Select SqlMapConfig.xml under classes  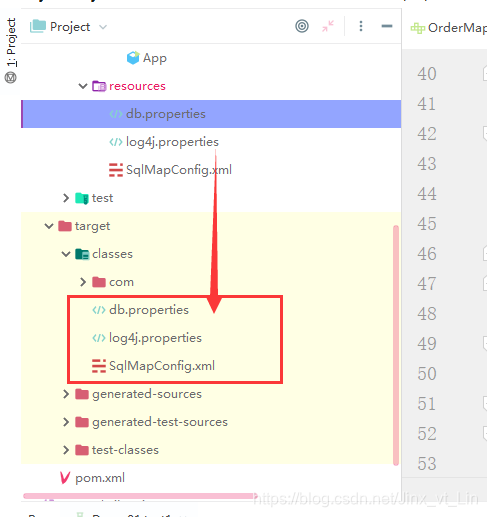point(162,366)
